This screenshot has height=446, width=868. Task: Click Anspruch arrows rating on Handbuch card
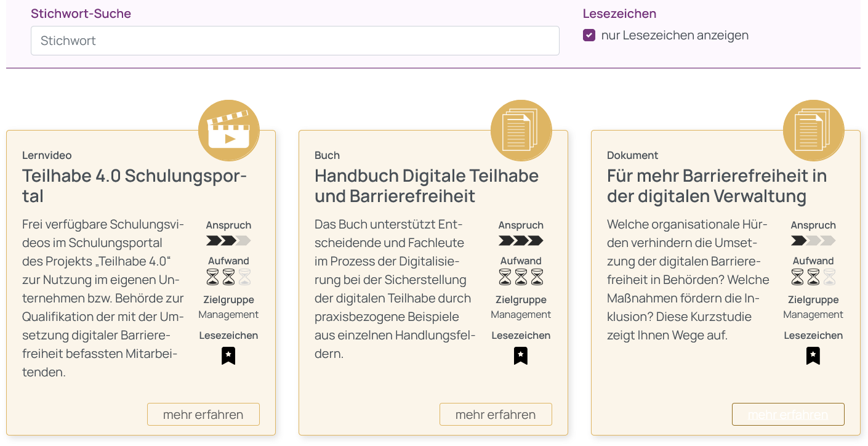(x=521, y=240)
